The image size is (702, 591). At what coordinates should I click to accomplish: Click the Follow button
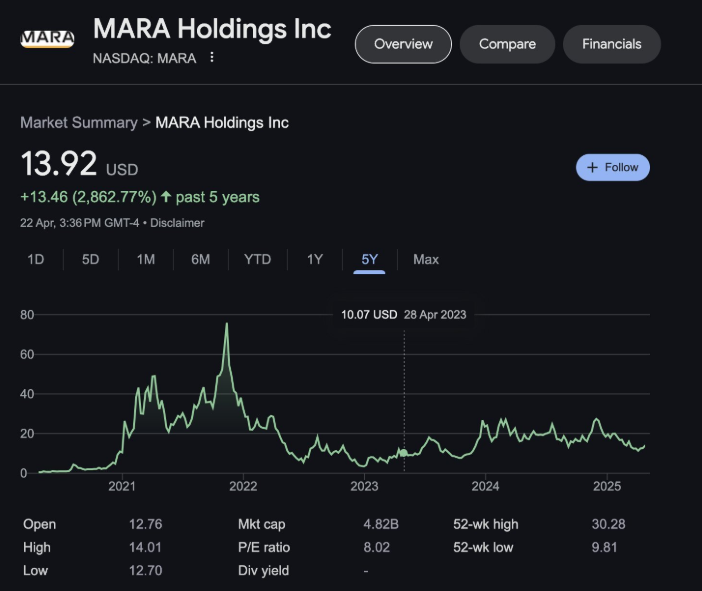(x=612, y=167)
